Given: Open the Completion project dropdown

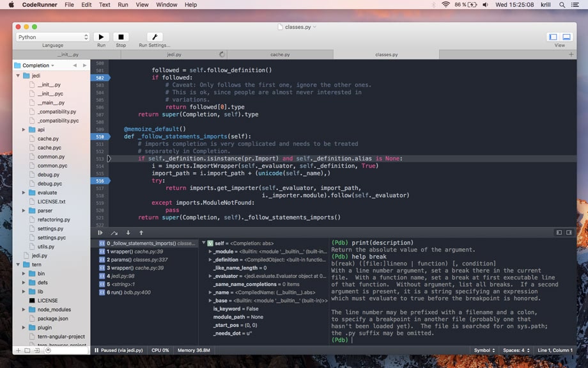Looking at the screenshot, I should coord(38,65).
